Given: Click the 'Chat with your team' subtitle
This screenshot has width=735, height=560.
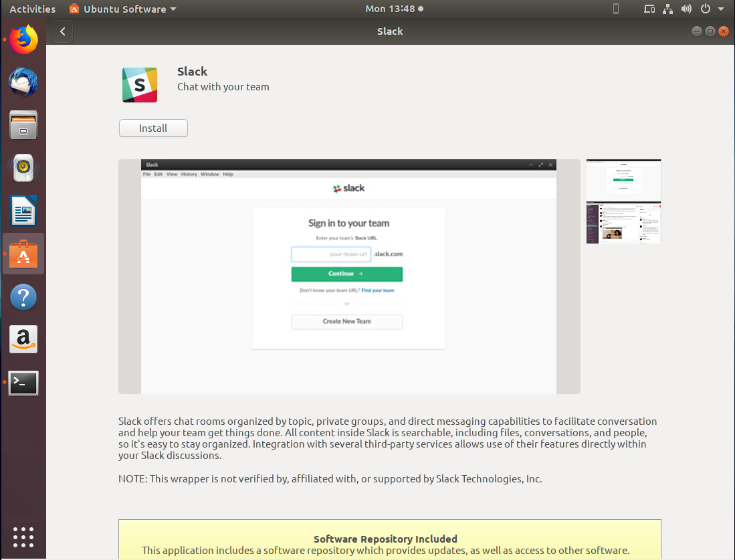Looking at the screenshot, I should 223,87.
